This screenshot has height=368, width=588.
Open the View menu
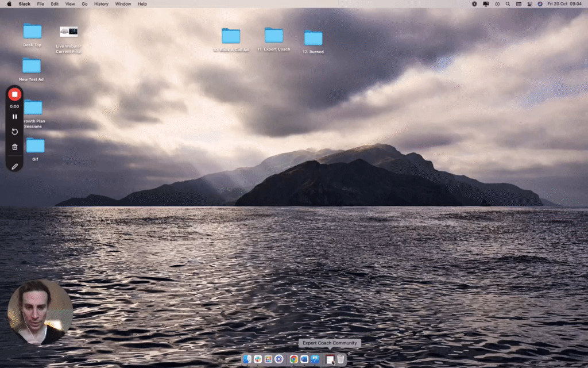point(70,4)
